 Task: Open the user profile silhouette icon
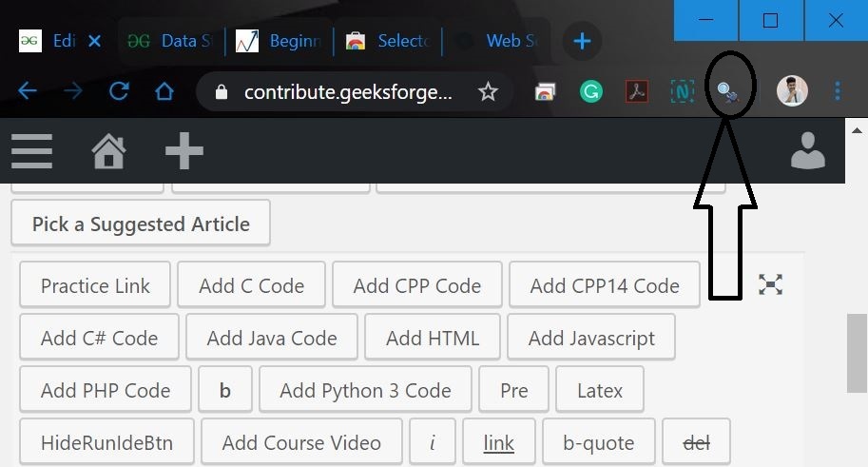point(808,151)
